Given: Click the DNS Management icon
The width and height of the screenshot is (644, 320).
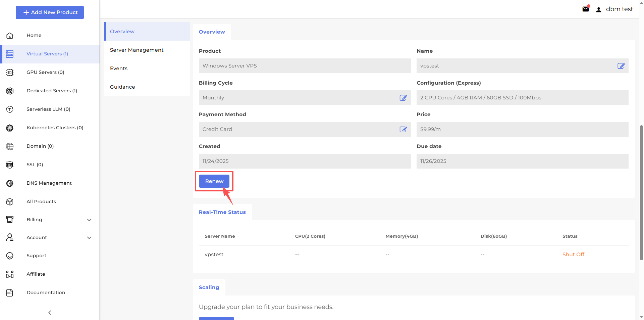Looking at the screenshot, I should click(x=10, y=183).
